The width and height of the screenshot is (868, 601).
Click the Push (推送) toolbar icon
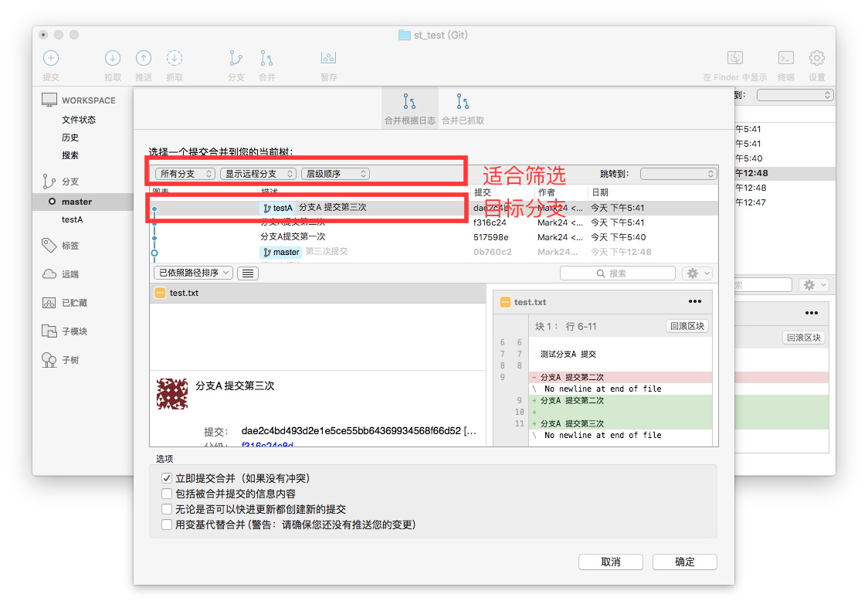(144, 58)
